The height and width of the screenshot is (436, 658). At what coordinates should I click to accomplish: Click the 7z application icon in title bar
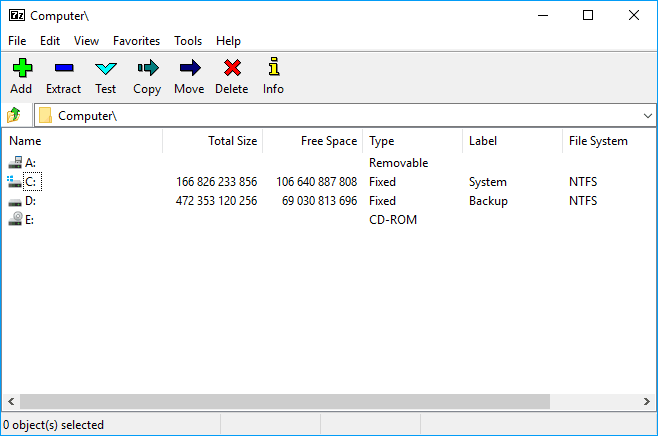[x=17, y=16]
